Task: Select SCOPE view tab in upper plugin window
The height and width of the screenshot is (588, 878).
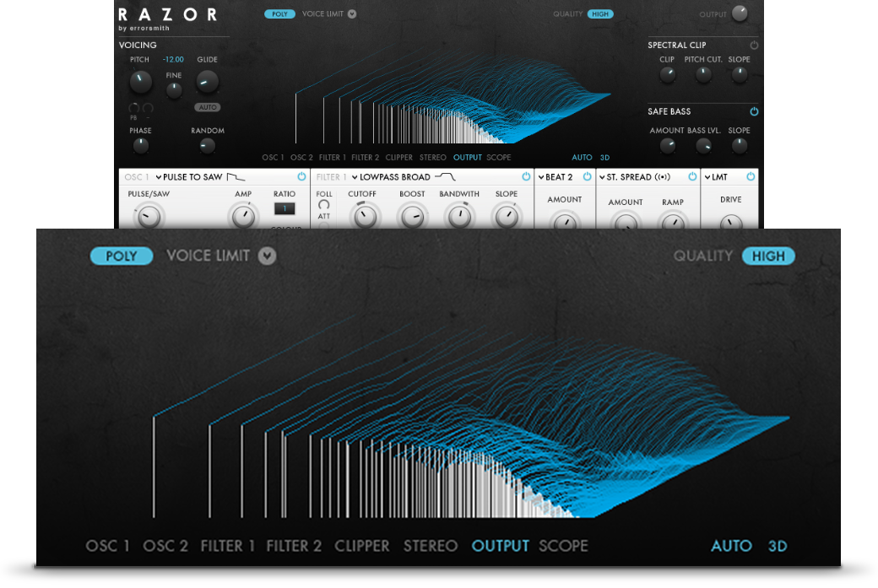Action: (x=498, y=158)
